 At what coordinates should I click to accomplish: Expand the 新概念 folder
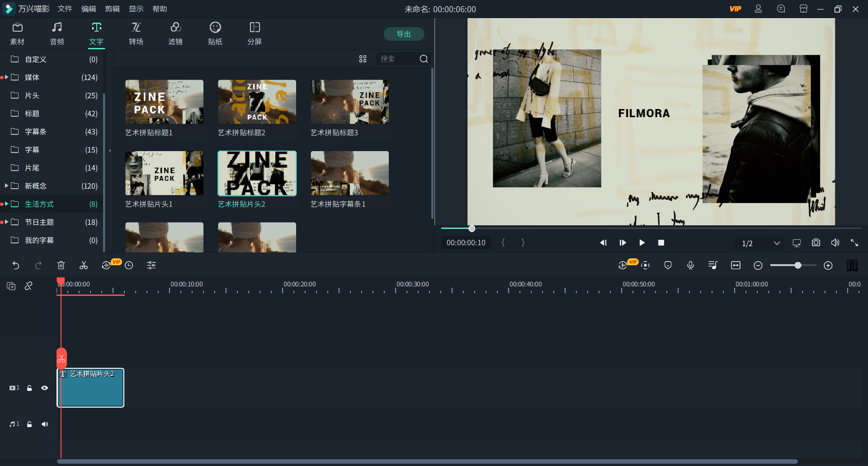coord(6,185)
